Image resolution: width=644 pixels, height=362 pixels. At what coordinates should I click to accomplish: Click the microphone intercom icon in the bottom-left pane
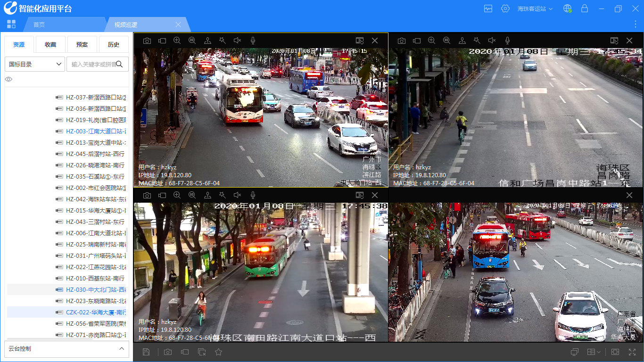pyautogui.click(x=253, y=195)
